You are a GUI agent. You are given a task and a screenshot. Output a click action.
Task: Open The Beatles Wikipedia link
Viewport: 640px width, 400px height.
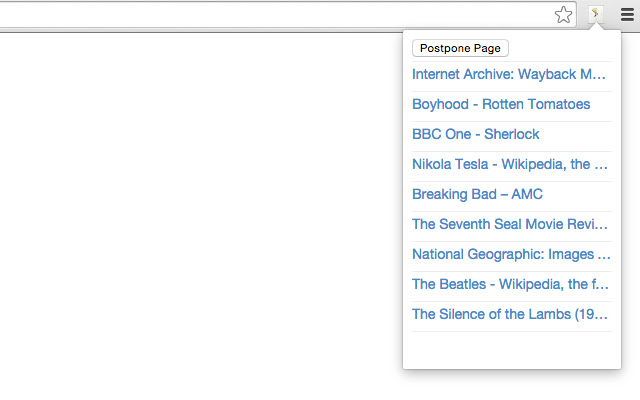pyautogui.click(x=510, y=284)
